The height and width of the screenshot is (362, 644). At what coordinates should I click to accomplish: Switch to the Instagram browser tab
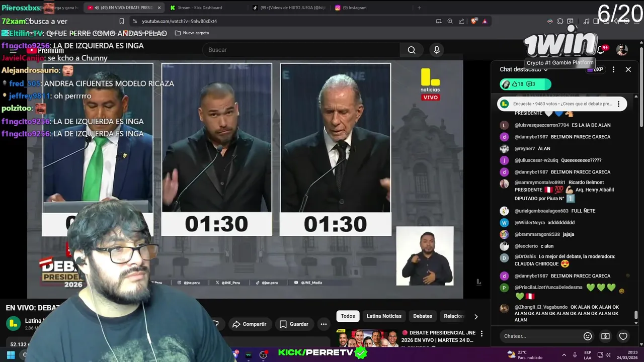354,8
